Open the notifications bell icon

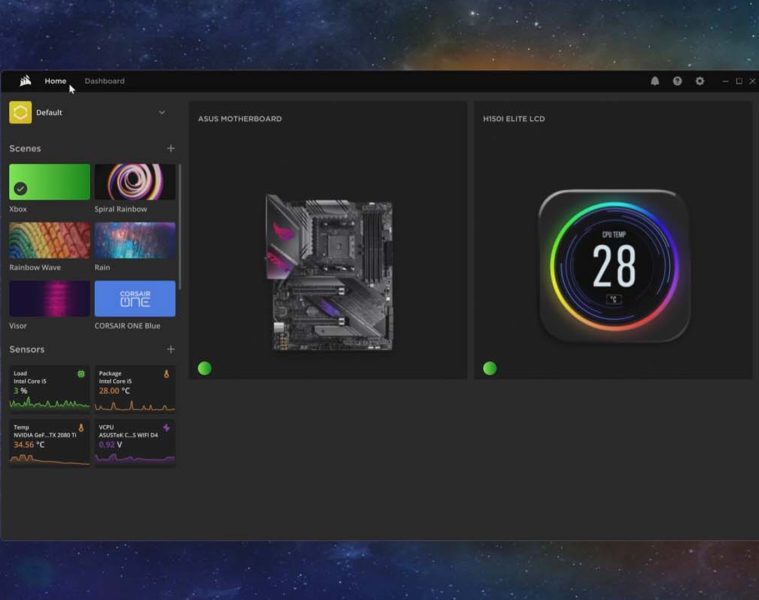coord(655,81)
